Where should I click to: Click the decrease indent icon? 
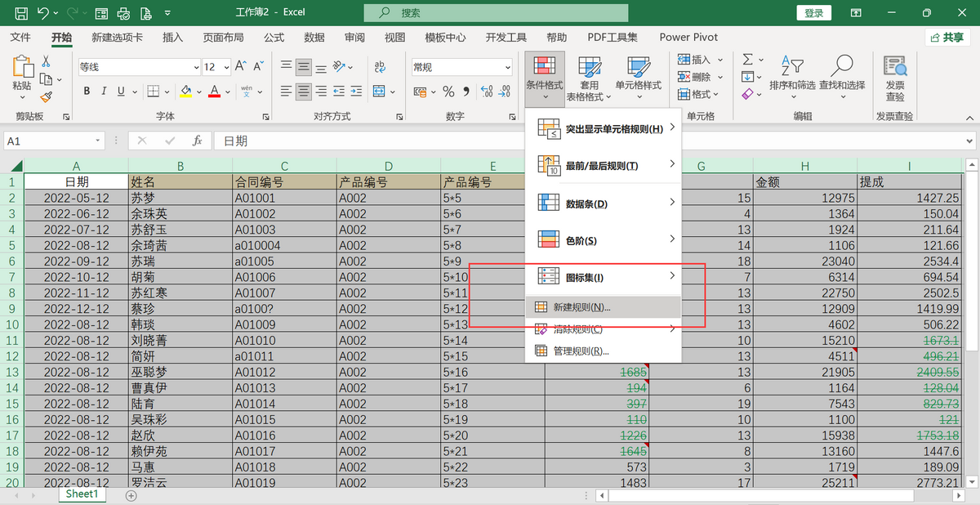coord(341,91)
